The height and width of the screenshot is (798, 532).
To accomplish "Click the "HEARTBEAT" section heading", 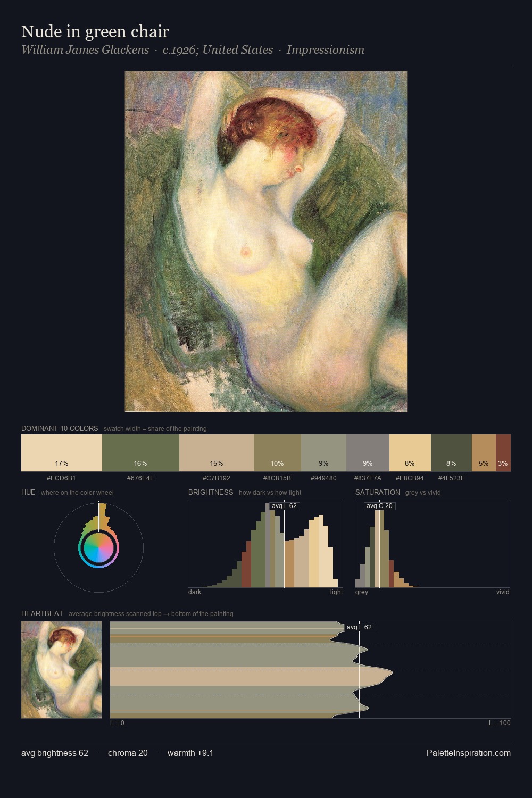I will (42, 613).
